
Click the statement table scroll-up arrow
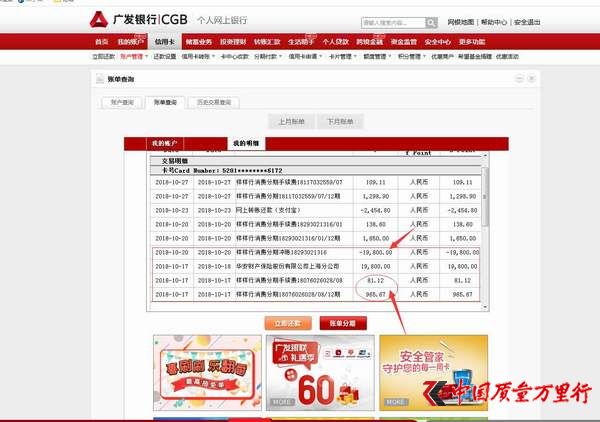click(x=485, y=156)
